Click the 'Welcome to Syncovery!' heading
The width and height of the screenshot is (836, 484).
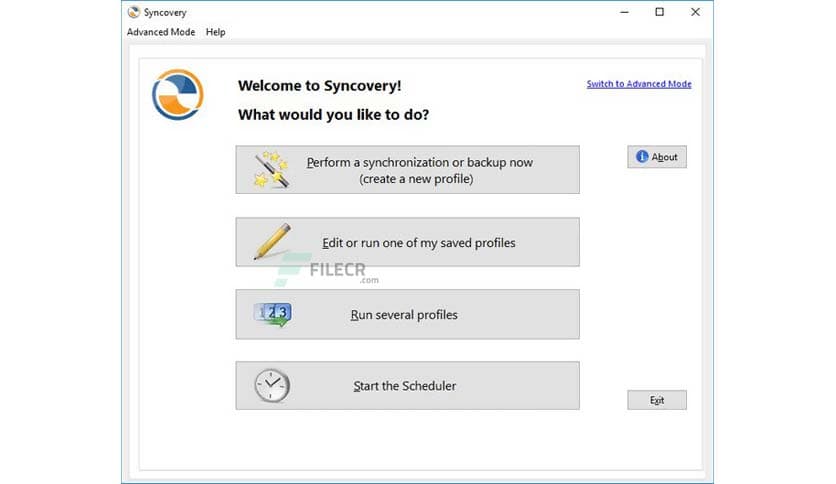(319, 86)
